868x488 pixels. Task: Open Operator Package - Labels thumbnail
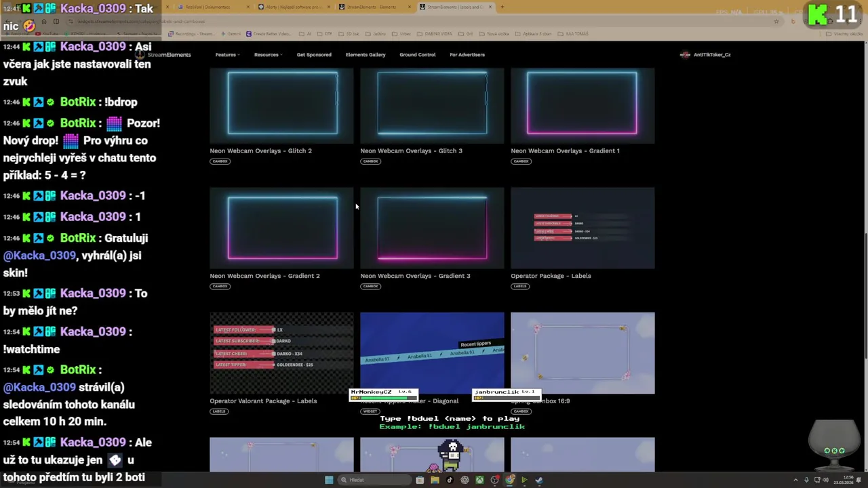(x=583, y=228)
